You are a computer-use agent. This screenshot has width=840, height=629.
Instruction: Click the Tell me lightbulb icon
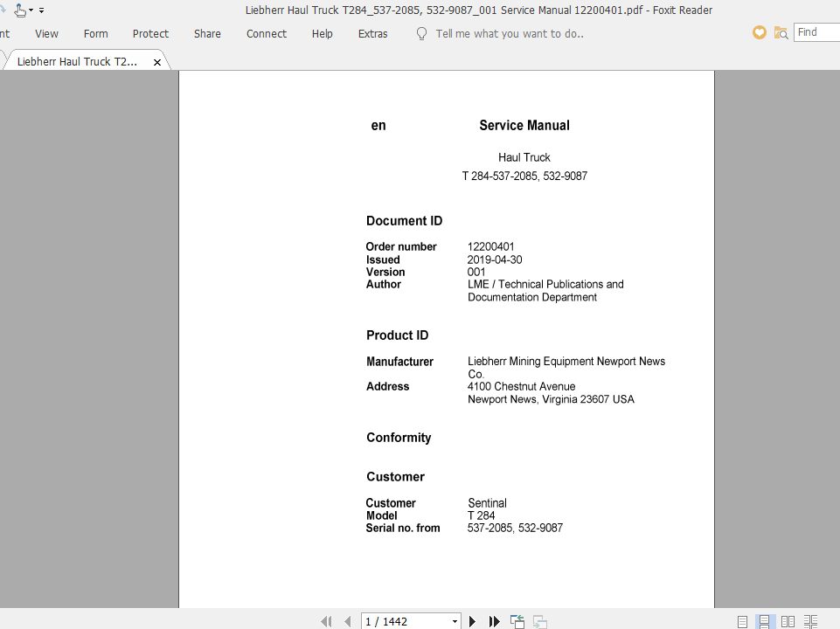pos(421,34)
